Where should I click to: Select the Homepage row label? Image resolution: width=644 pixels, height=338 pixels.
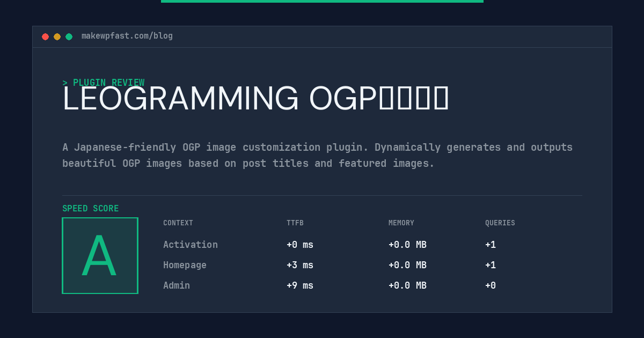coord(185,265)
